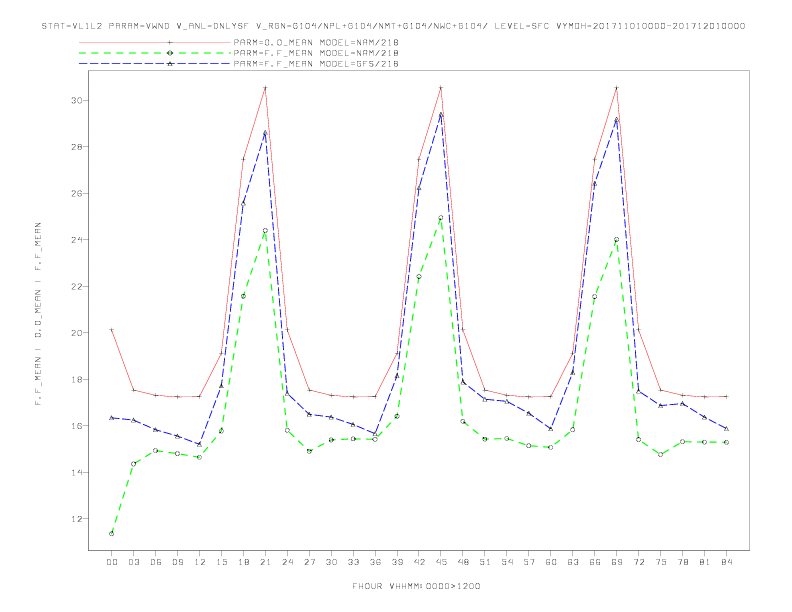Click the x-axis forecast hour label 24
792x612 pixels.
point(287,562)
